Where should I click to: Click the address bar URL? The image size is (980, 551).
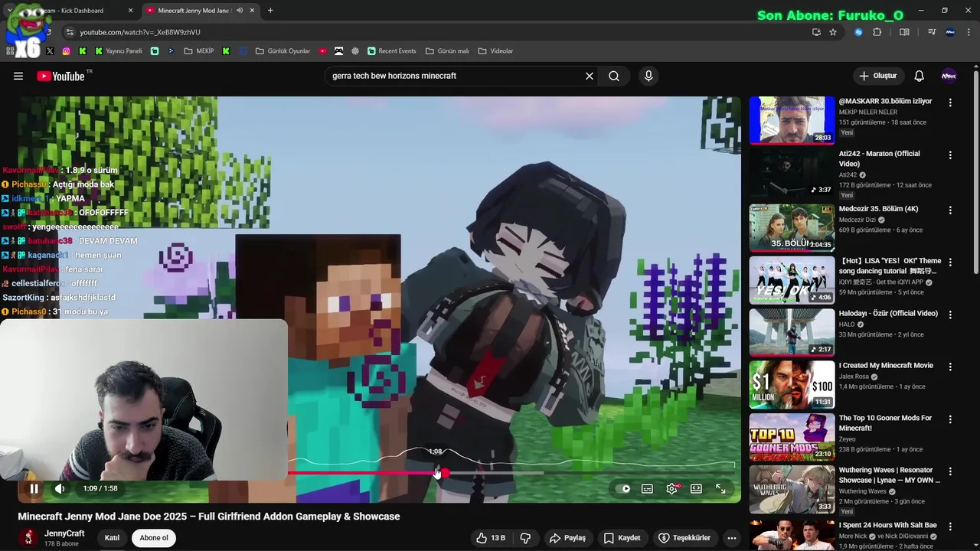tap(140, 32)
